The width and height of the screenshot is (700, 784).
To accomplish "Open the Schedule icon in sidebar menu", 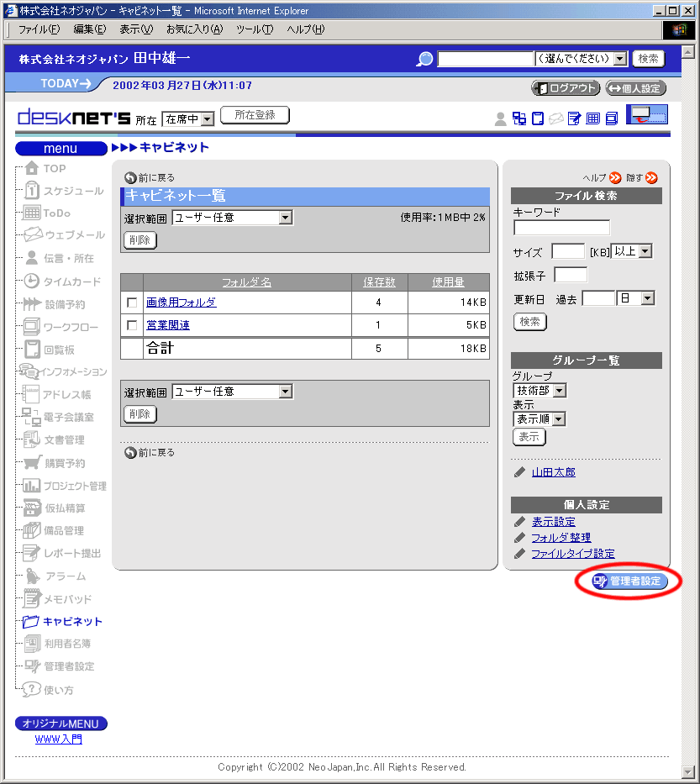I will (32, 191).
